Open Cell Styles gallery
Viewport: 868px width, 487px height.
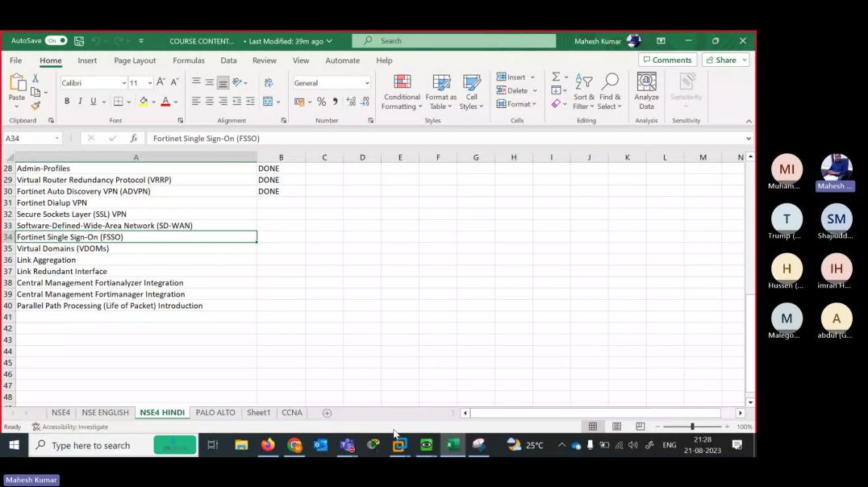pyautogui.click(x=471, y=92)
